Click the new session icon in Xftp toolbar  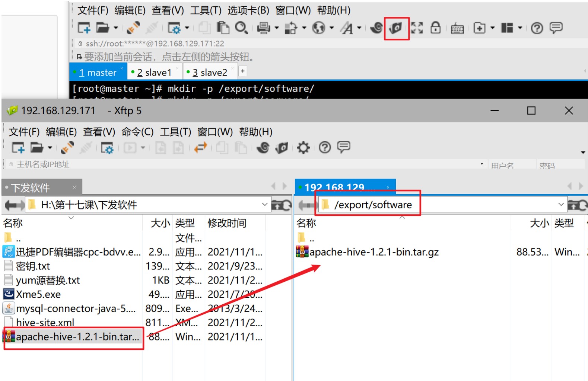pyautogui.click(x=18, y=148)
